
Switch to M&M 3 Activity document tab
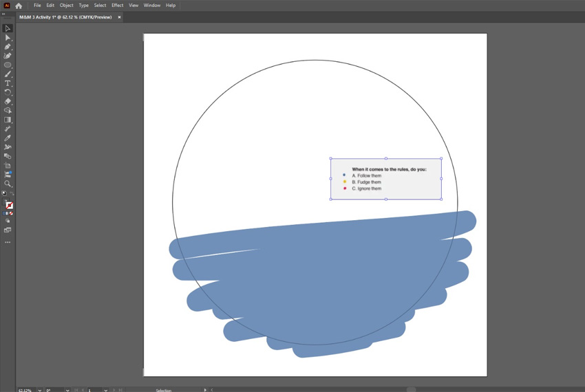click(x=65, y=17)
